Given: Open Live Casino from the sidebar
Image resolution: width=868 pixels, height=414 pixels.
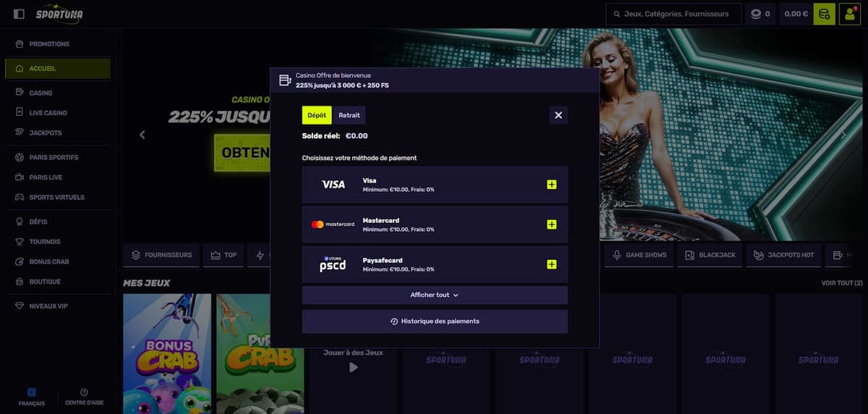Looking at the screenshot, I should point(58,113).
